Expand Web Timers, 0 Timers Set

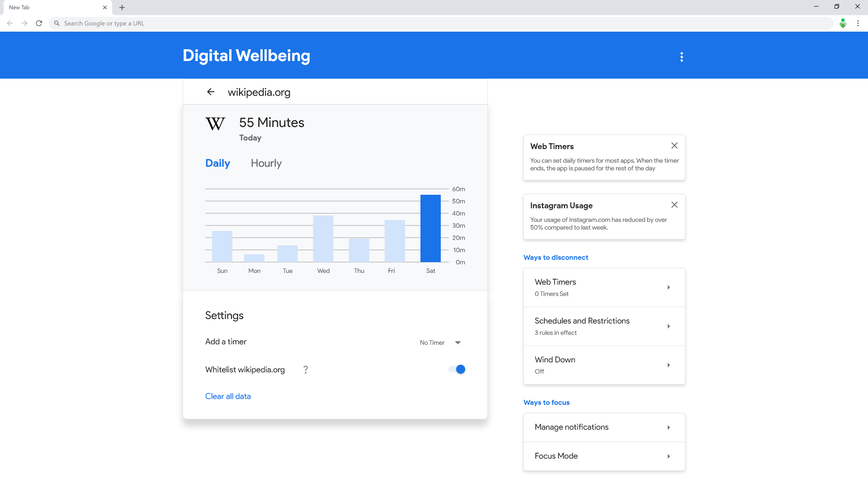click(604, 287)
